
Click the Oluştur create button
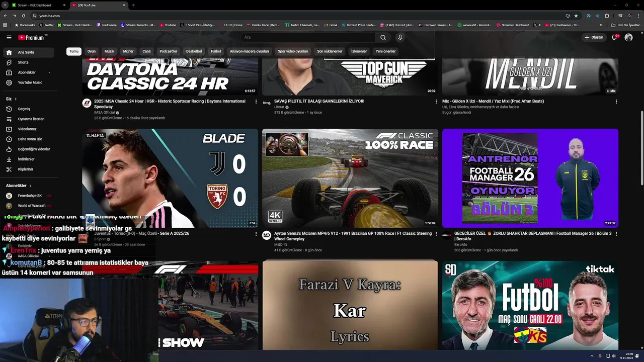pyautogui.click(x=594, y=37)
